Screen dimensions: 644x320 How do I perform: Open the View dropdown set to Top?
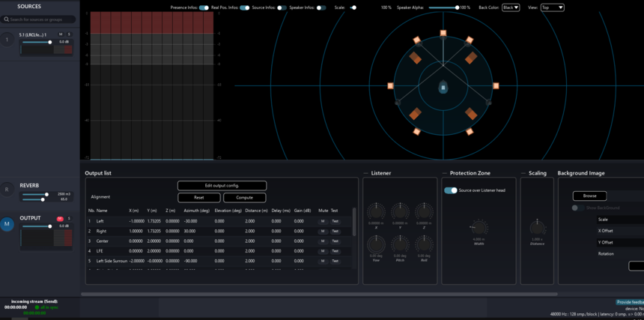[553, 7]
